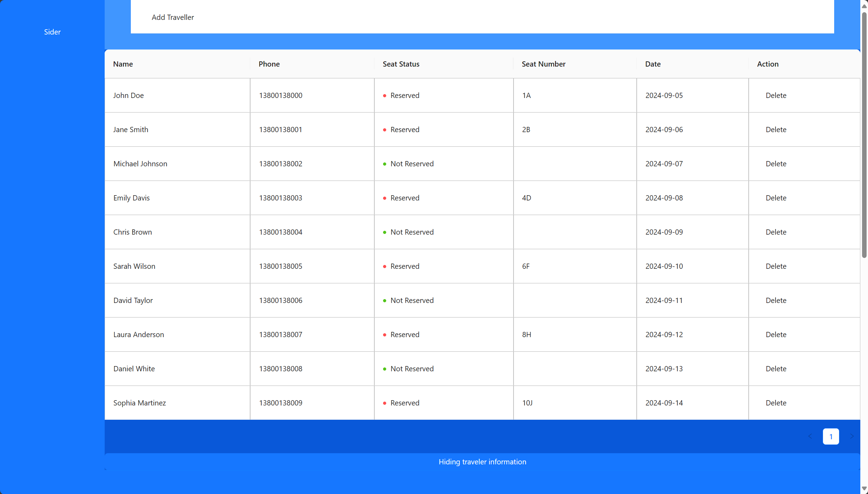Image resolution: width=868 pixels, height=494 pixels.
Task: Delete Laura Anderson's record
Action: click(x=776, y=335)
